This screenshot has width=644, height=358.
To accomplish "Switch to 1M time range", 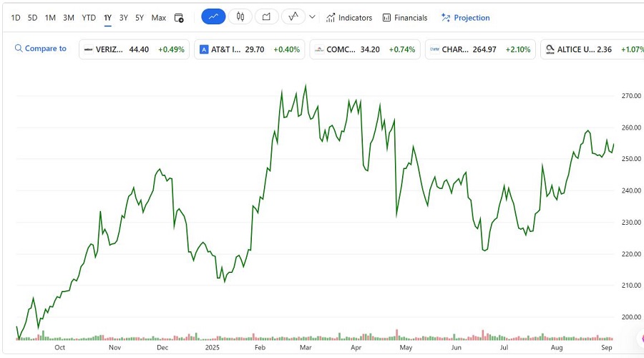I will pos(50,18).
